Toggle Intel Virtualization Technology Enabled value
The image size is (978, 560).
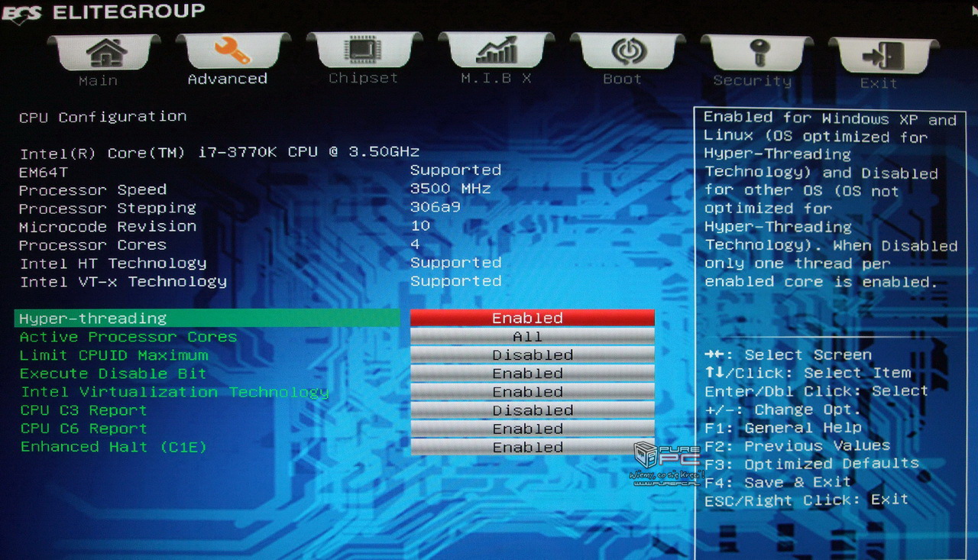[x=533, y=391]
